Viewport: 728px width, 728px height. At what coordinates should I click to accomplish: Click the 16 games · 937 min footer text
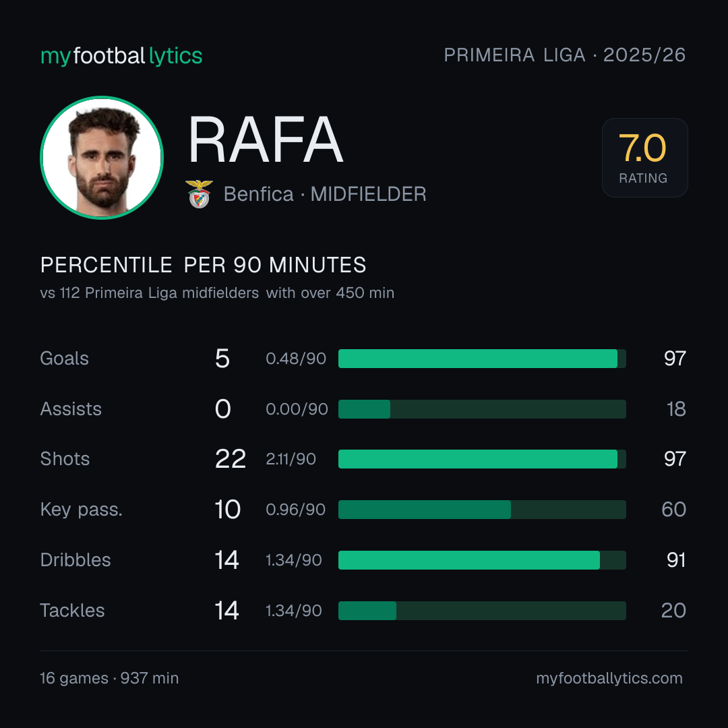pos(109,678)
